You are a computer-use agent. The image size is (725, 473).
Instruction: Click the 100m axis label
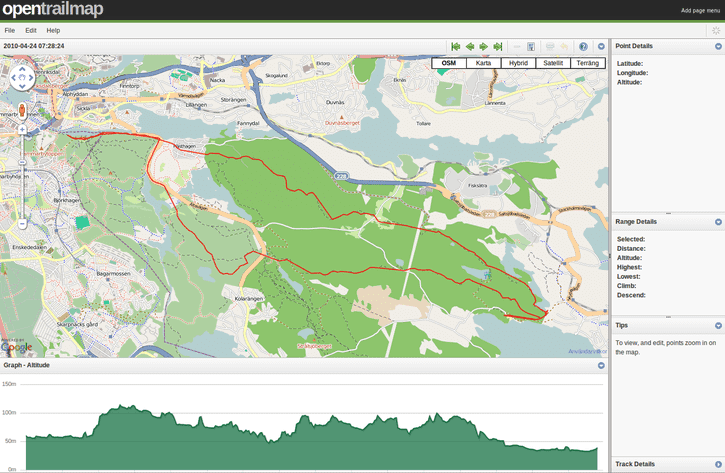[9, 412]
